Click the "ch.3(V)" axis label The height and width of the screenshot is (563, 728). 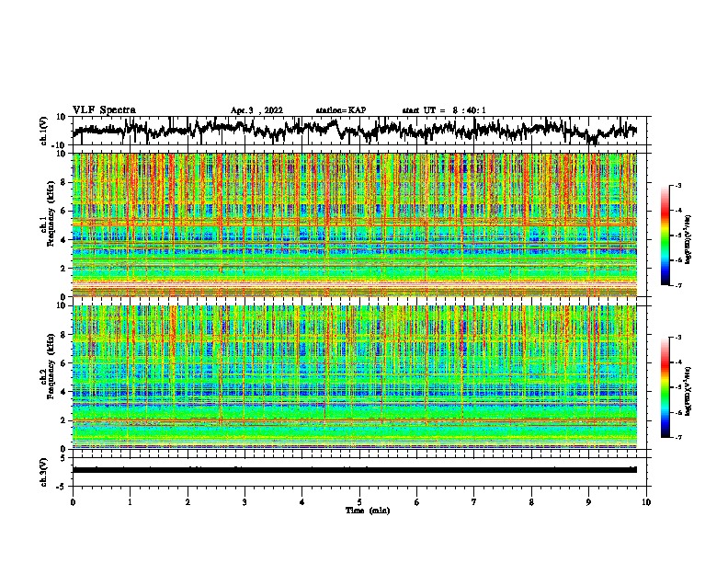tap(44, 472)
